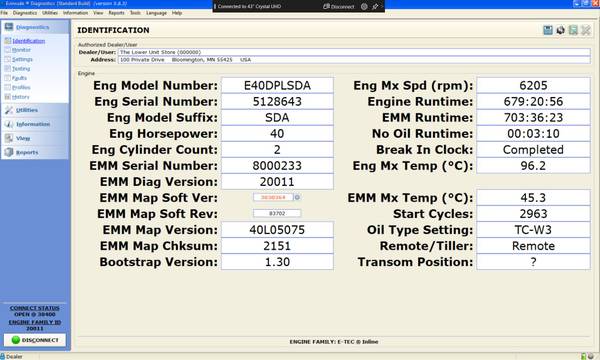Open the Monitor page from the sidebar
Viewport: 600px width, 360px height.
pos(21,50)
